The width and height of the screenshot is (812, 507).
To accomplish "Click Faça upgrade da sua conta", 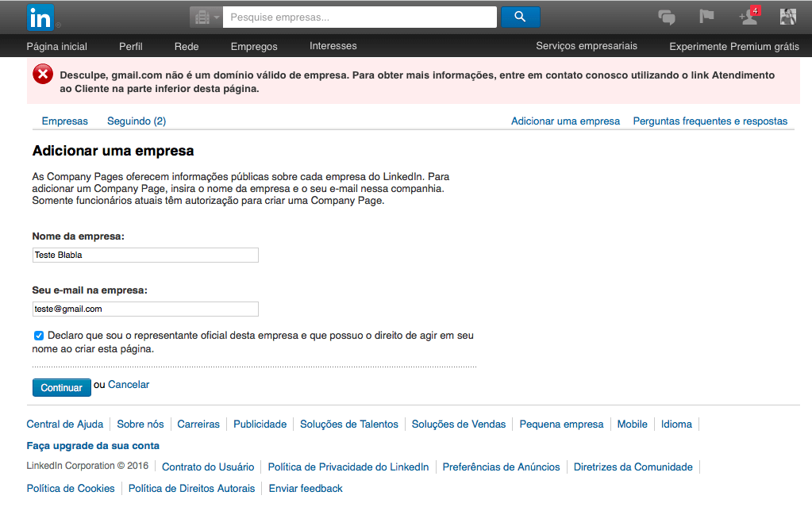I will coord(93,446).
